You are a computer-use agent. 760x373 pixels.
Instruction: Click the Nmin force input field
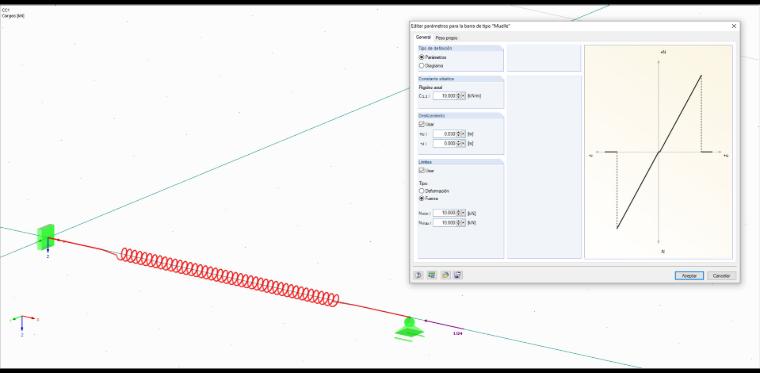point(445,222)
